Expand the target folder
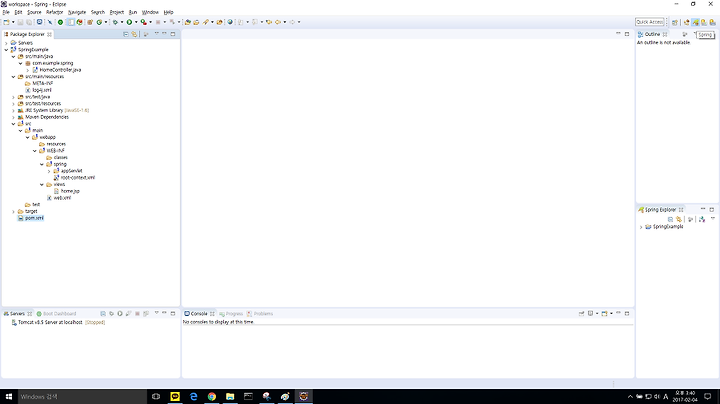720x404 pixels. pyautogui.click(x=13, y=211)
